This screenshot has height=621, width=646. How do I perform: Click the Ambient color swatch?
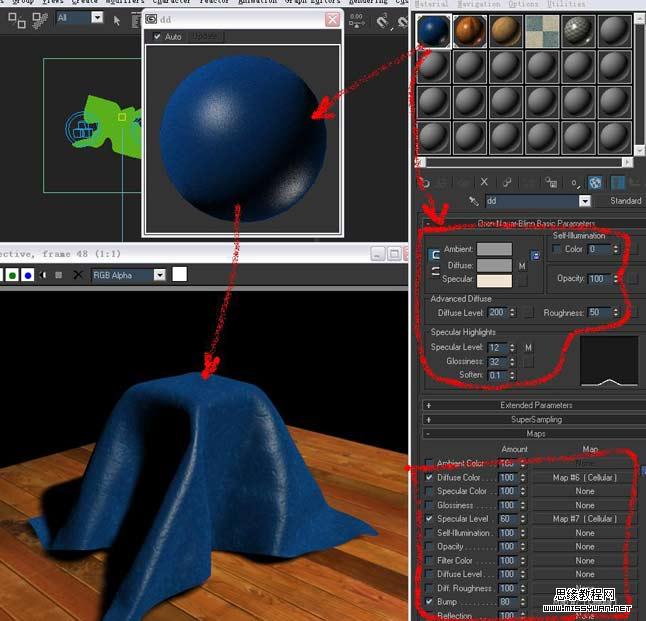(494, 249)
